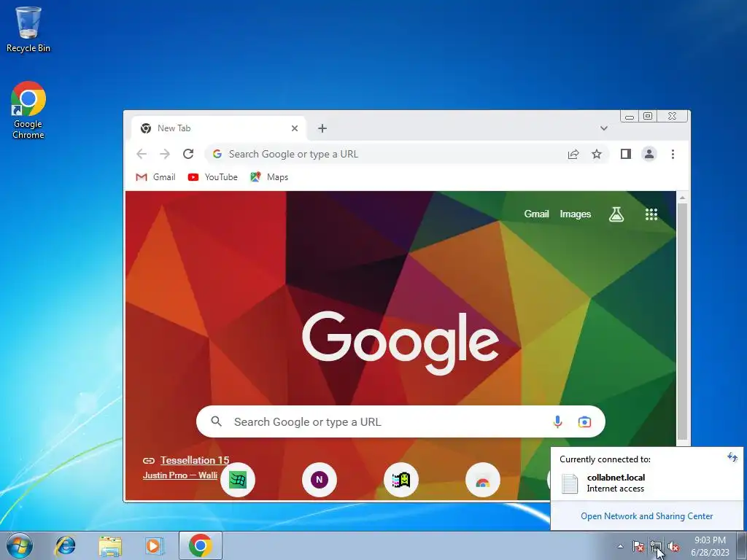
Task: Open Action Center flag icon
Action: point(638,546)
